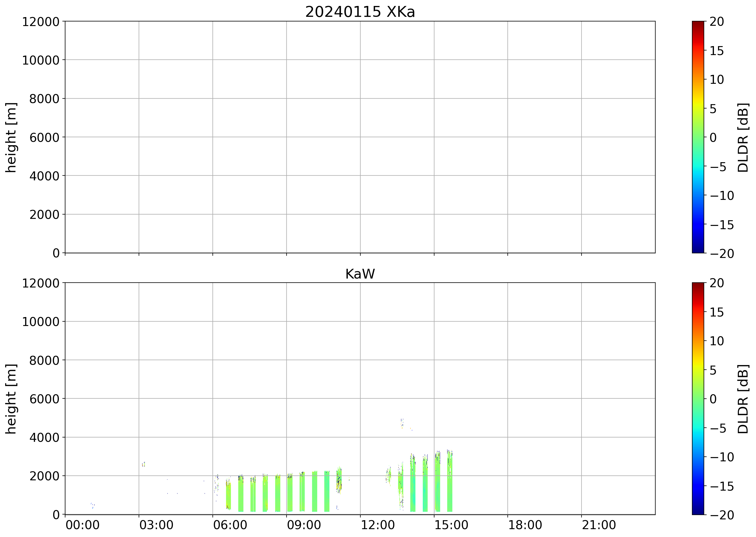Click the 12:00 x-axis time label
Viewport: 756px width, 537px height.
tap(377, 525)
